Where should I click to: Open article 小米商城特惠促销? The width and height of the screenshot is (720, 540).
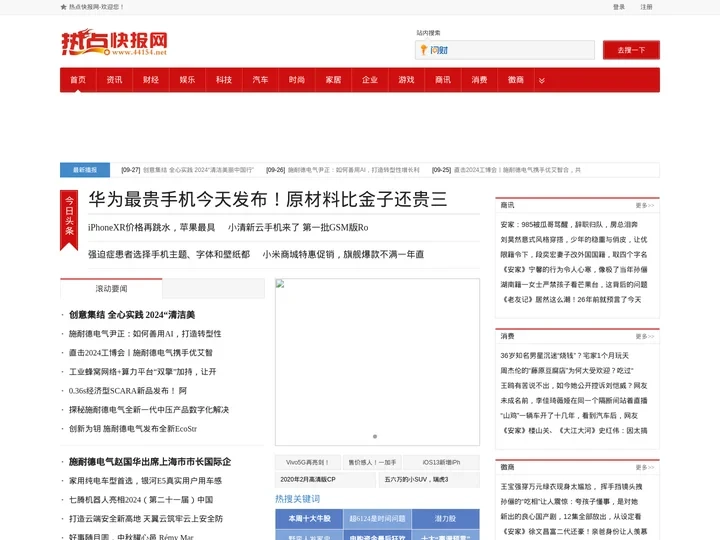[343, 254]
